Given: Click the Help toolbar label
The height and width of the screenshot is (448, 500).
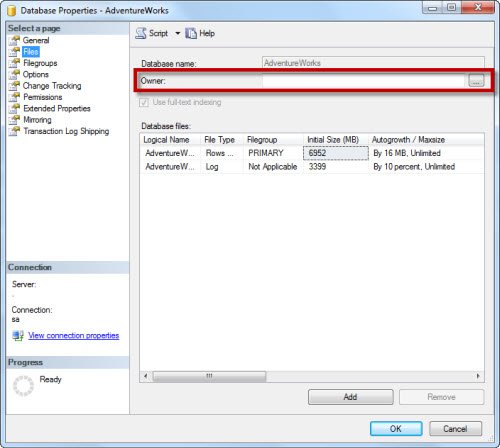Looking at the screenshot, I should [207, 33].
